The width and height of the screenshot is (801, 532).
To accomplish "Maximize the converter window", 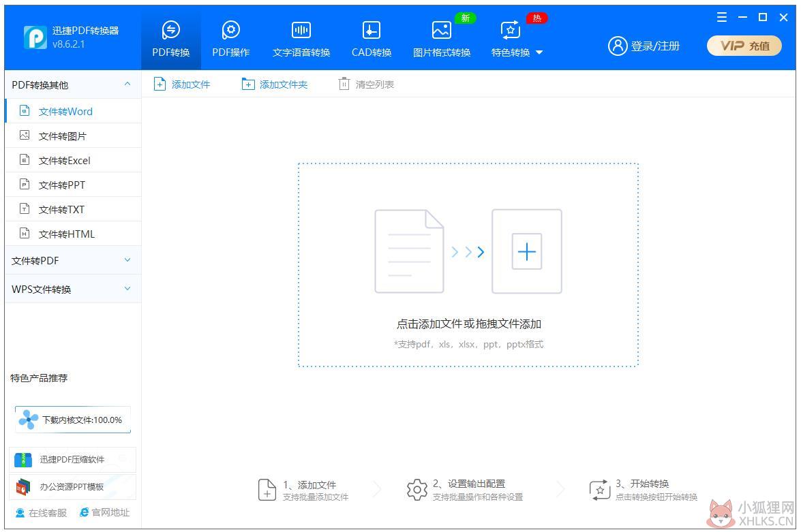I will point(763,17).
